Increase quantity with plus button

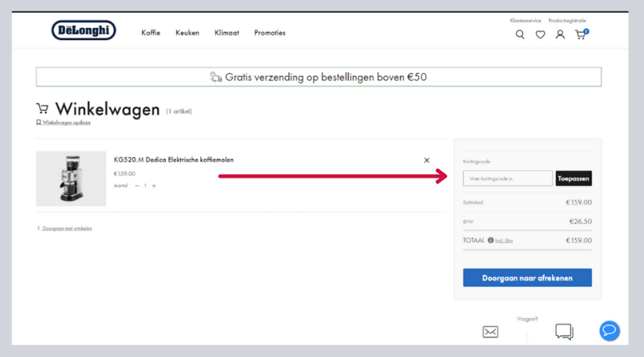154,185
